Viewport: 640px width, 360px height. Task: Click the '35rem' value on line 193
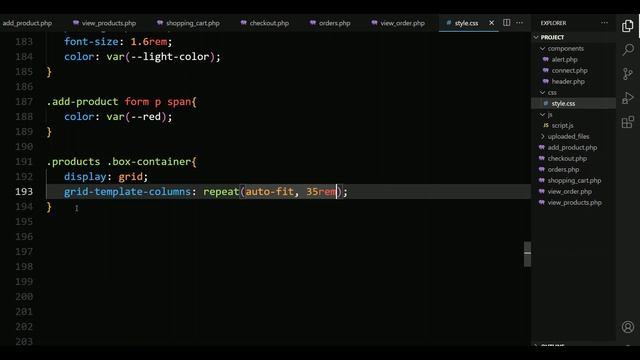[x=321, y=191]
